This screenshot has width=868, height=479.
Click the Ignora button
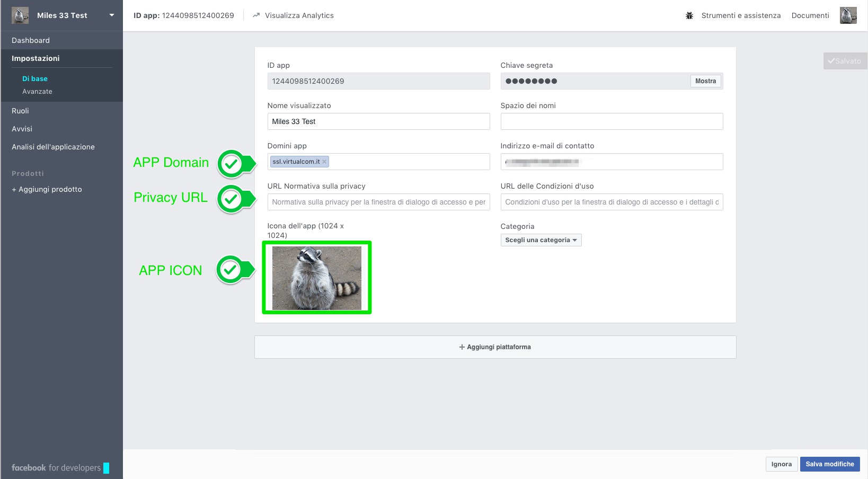pyautogui.click(x=781, y=464)
